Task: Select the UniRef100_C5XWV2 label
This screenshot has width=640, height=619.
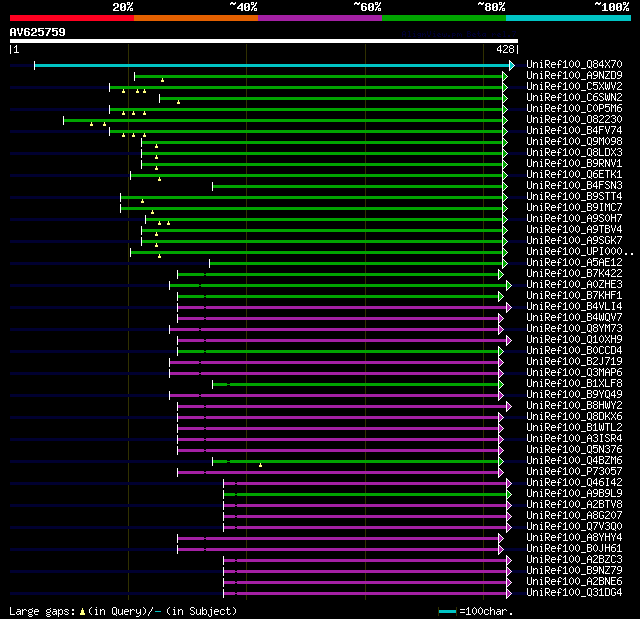Action: (x=574, y=87)
